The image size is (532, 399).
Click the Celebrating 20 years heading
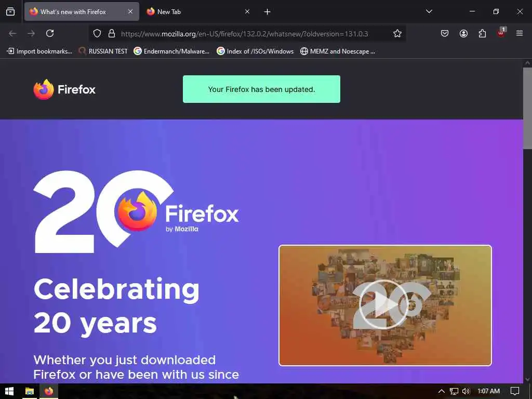(116, 307)
